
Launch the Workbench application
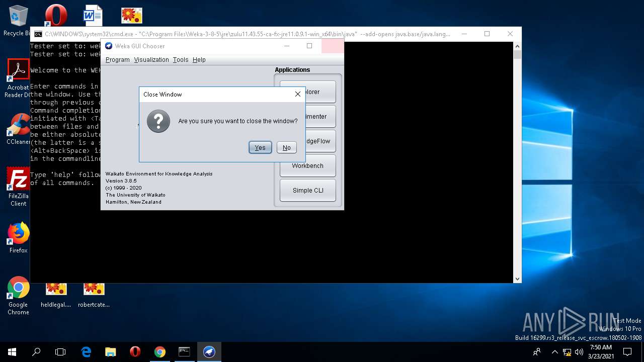[x=308, y=166]
